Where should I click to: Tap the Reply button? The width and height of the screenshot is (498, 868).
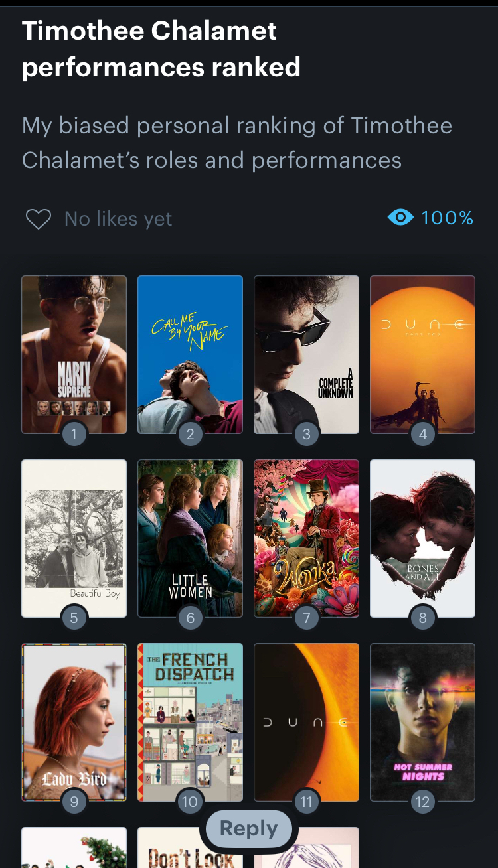248,828
